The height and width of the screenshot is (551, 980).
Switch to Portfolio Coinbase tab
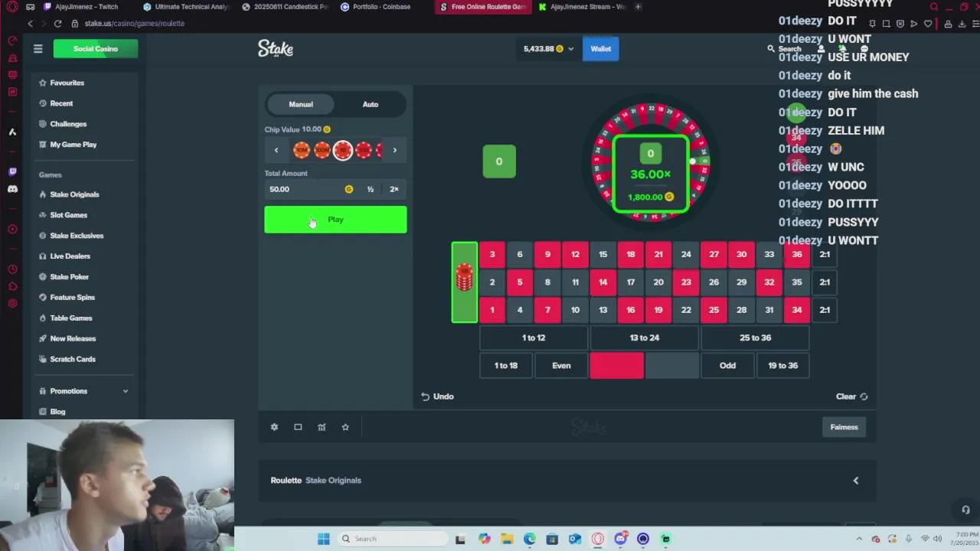click(383, 7)
